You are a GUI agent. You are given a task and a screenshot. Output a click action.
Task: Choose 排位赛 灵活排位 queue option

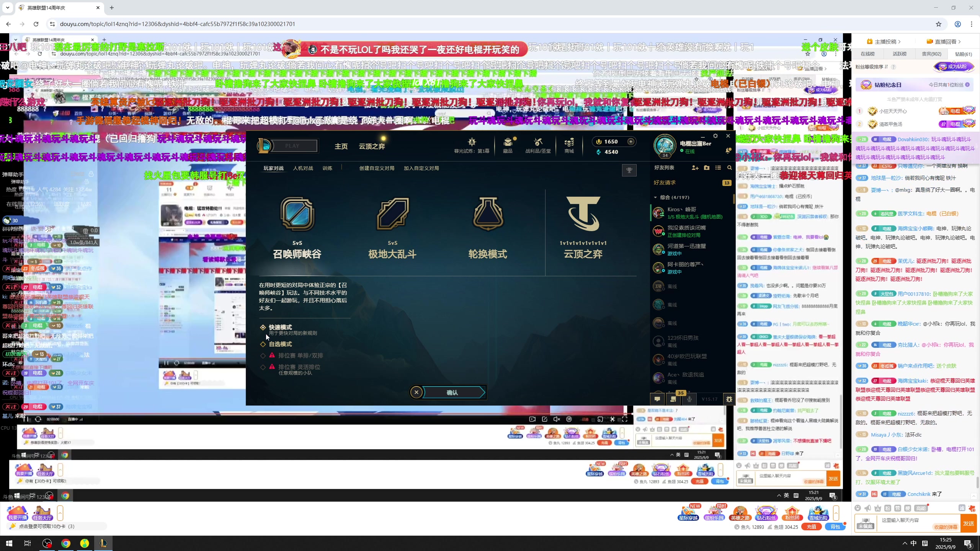tap(290, 369)
